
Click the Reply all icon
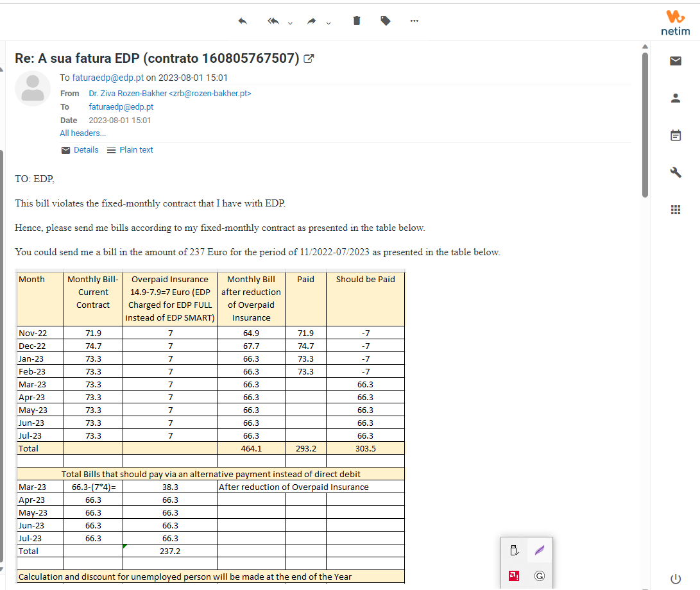click(x=273, y=21)
